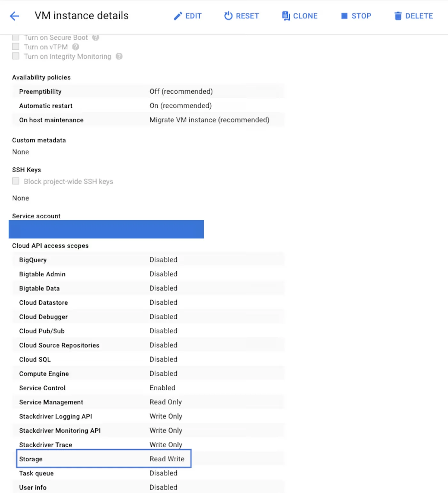Check Turn on Integrity Monitoring box

point(16,56)
